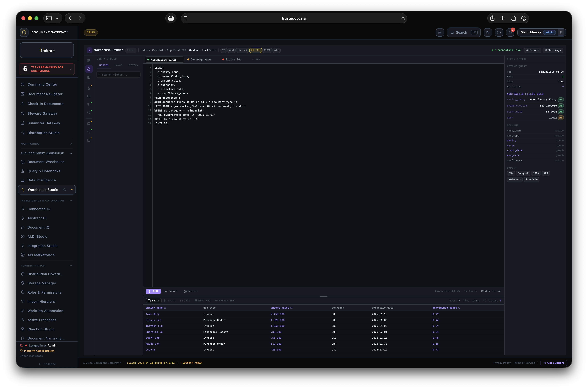Open the Coverage gaps query tab
Image resolution: width=588 pixels, height=389 pixels.
pos(199,60)
